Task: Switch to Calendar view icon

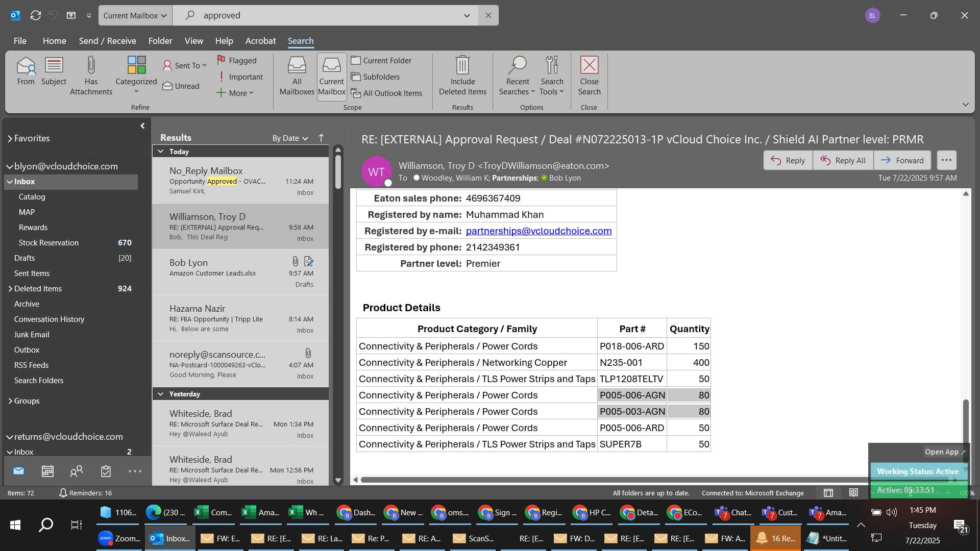Action: [47, 471]
